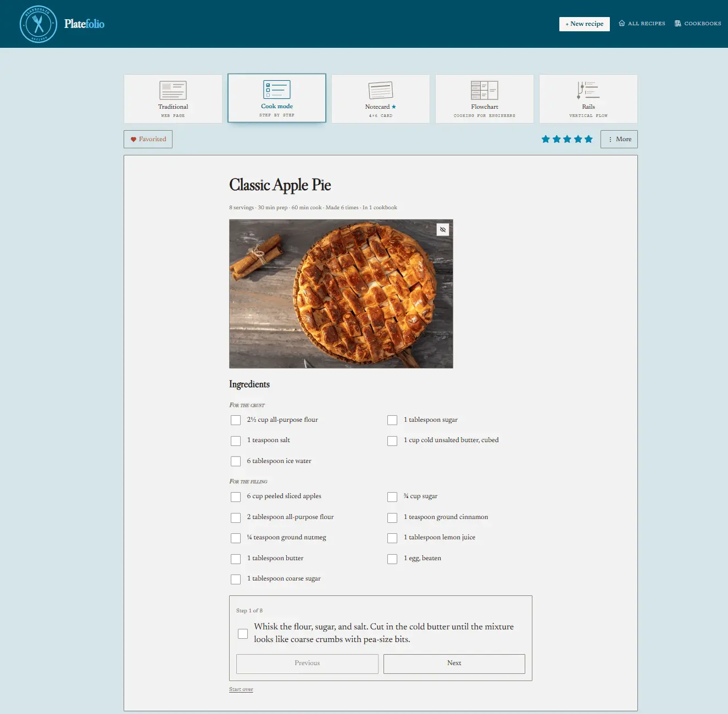Click the Ingredients heading
The height and width of the screenshot is (714, 728).
(x=249, y=384)
